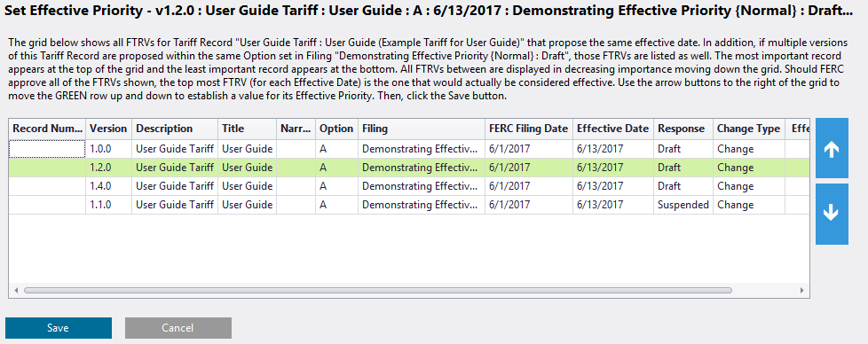Select the Suspended version 1.1.0 row
The height and width of the screenshot is (344, 868).
coord(409,205)
